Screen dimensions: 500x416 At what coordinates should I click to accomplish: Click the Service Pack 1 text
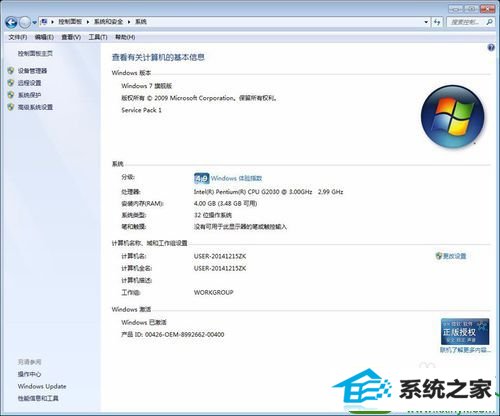pyautogui.click(x=141, y=110)
